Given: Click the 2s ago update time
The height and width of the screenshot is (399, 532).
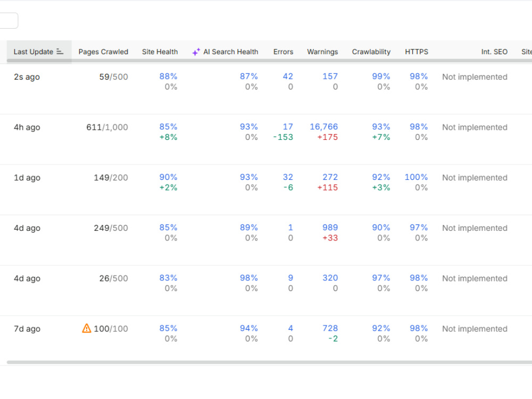Looking at the screenshot, I should tap(27, 77).
